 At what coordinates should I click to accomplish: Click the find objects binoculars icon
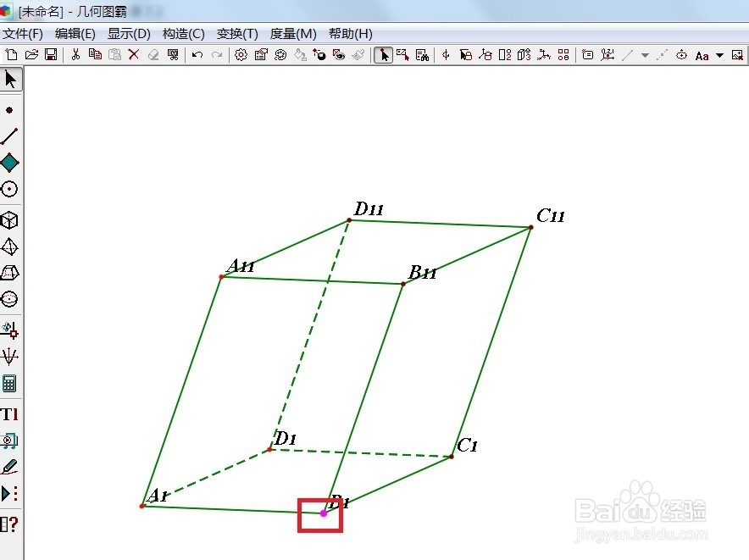click(422, 55)
